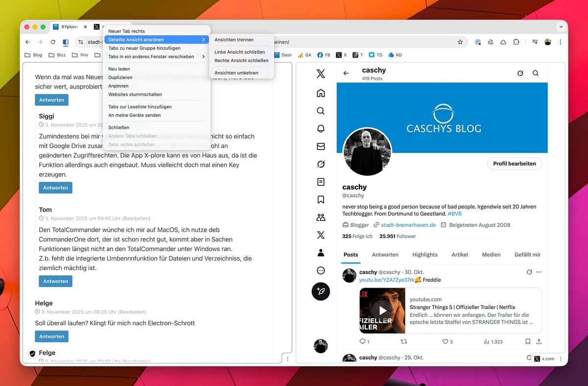Play the Stranger Things 5 trailer thumbnail

pos(382,311)
